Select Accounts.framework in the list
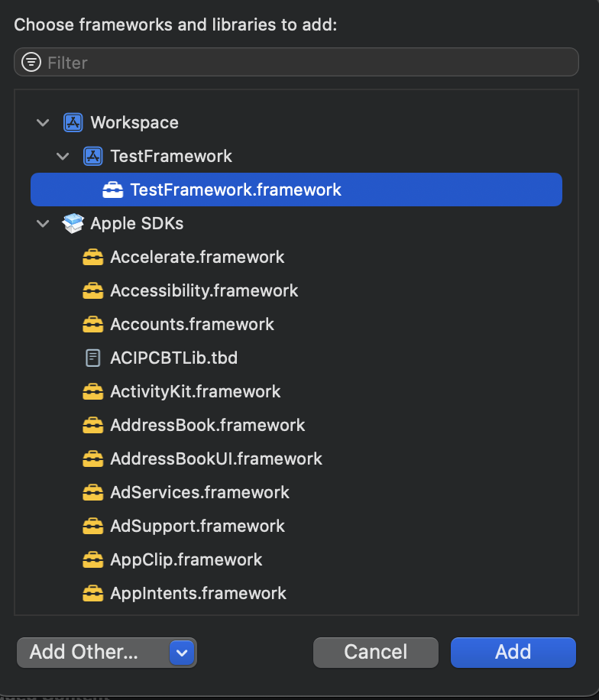Viewport: 599px width, 700px height. pyautogui.click(x=192, y=324)
